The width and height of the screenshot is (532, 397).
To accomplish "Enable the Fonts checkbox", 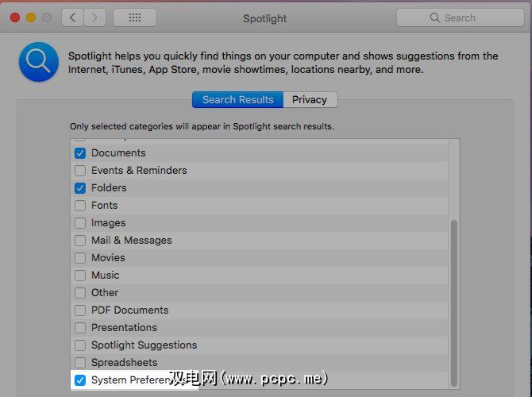I will tap(80, 206).
